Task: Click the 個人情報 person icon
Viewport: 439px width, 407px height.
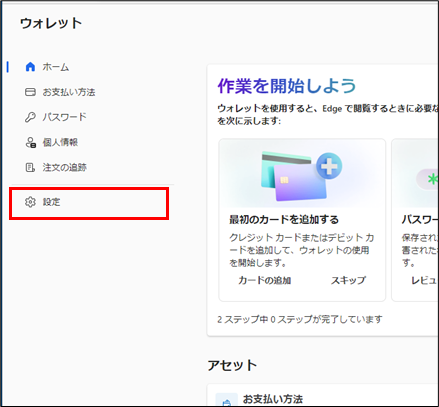Action: [x=30, y=142]
